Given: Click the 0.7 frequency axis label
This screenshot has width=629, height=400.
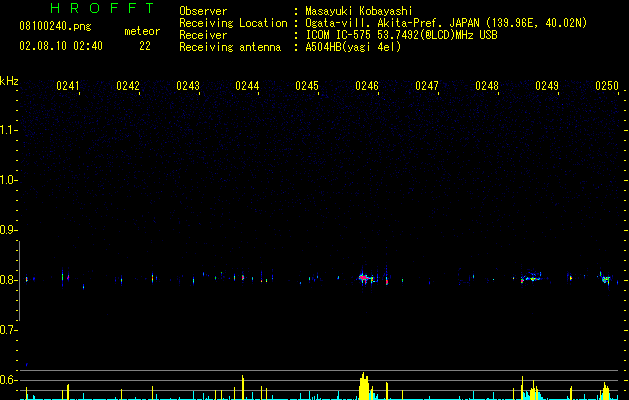Looking at the screenshot, I should pos(8,330).
